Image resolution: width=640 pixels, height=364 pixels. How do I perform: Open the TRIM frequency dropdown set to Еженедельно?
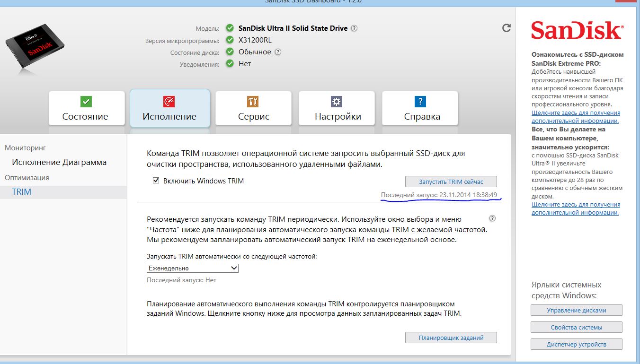[x=193, y=268]
